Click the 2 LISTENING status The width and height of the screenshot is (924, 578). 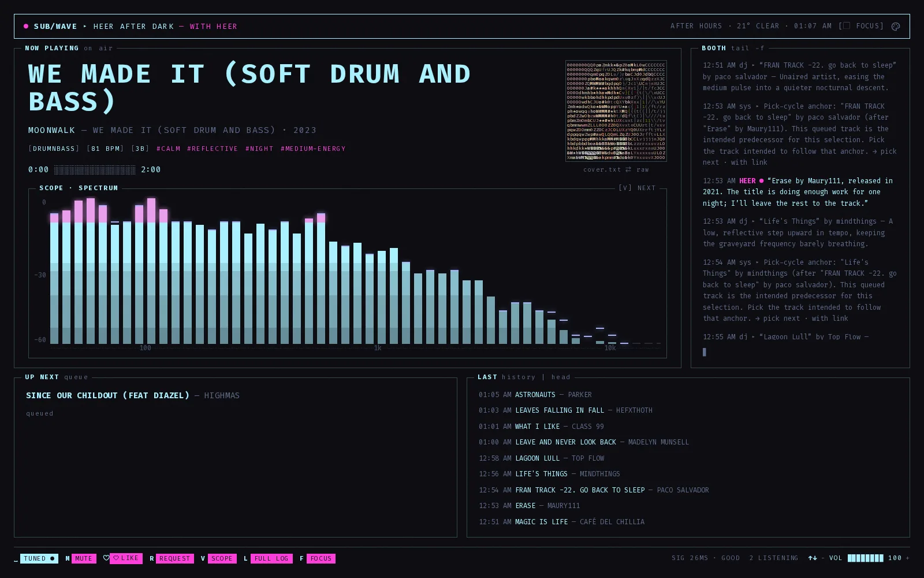[x=774, y=558]
